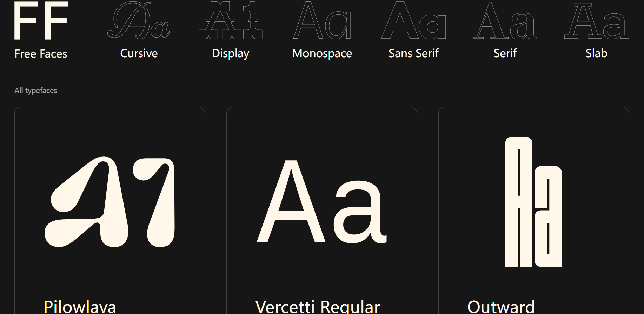Go to the Sans Serif category label
The height and width of the screenshot is (314, 644).
pyautogui.click(x=413, y=53)
